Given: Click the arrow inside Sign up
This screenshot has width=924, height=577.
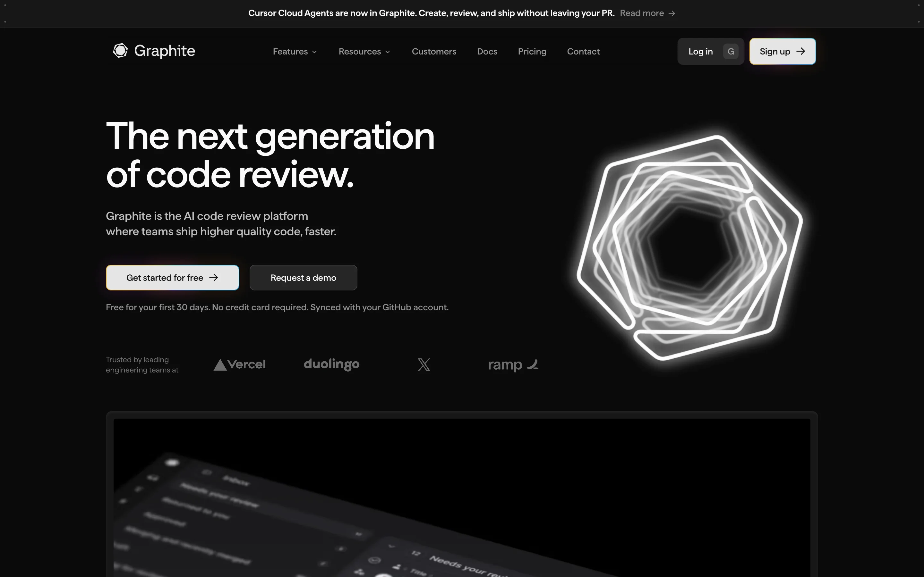Looking at the screenshot, I should tap(801, 52).
